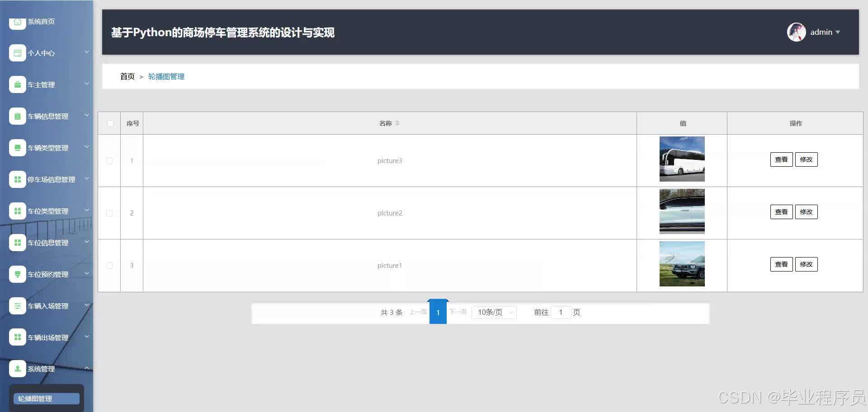Click the 值 column header

point(683,123)
